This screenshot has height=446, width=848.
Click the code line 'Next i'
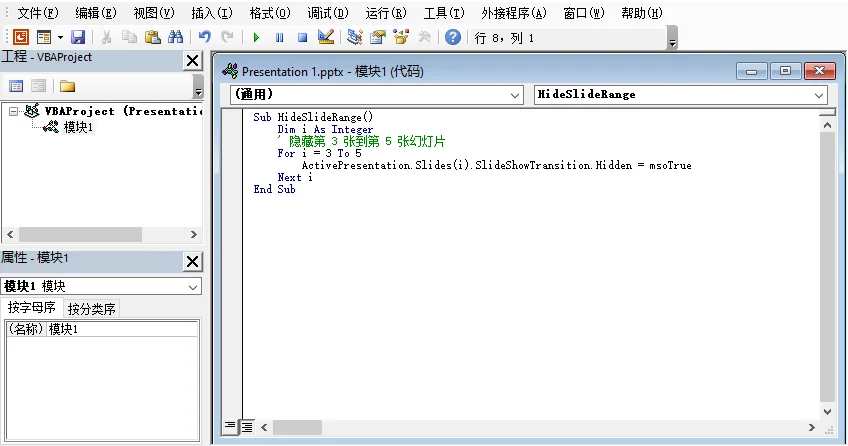pyautogui.click(x=295, y=177)
